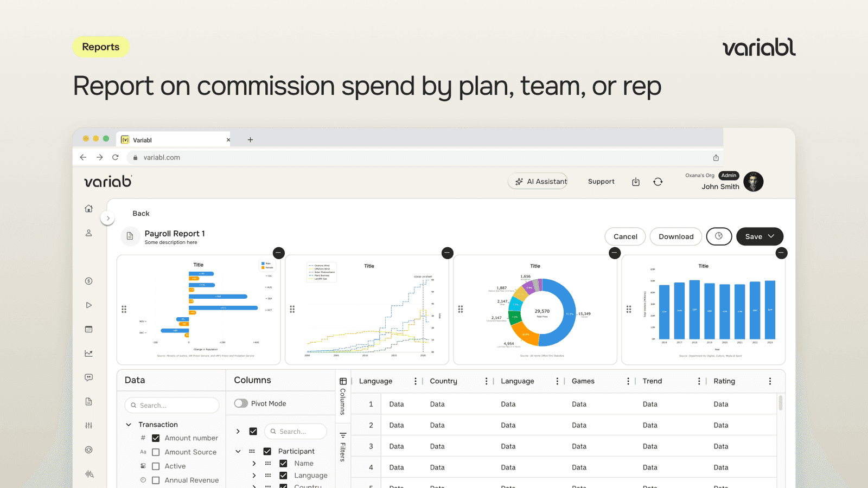Check the Annual Revenue checkbox
The image size is (868, 488).
click(x=156, y=480)
